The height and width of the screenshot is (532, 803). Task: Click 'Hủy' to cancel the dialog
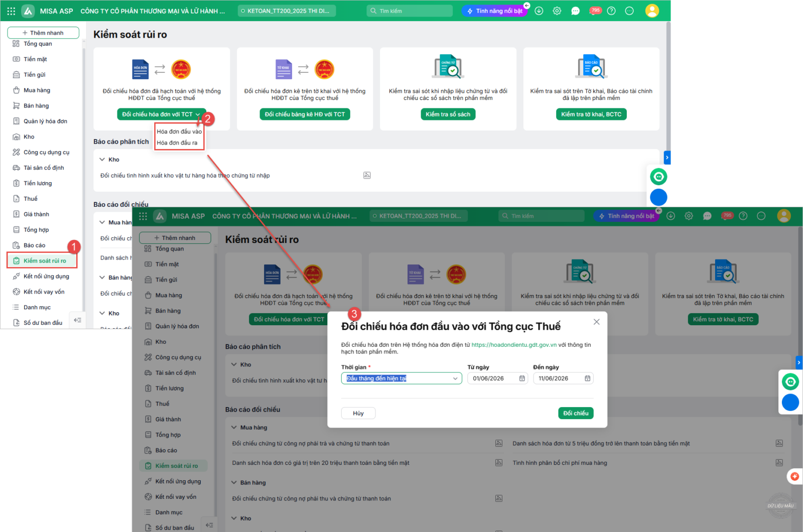358,413
